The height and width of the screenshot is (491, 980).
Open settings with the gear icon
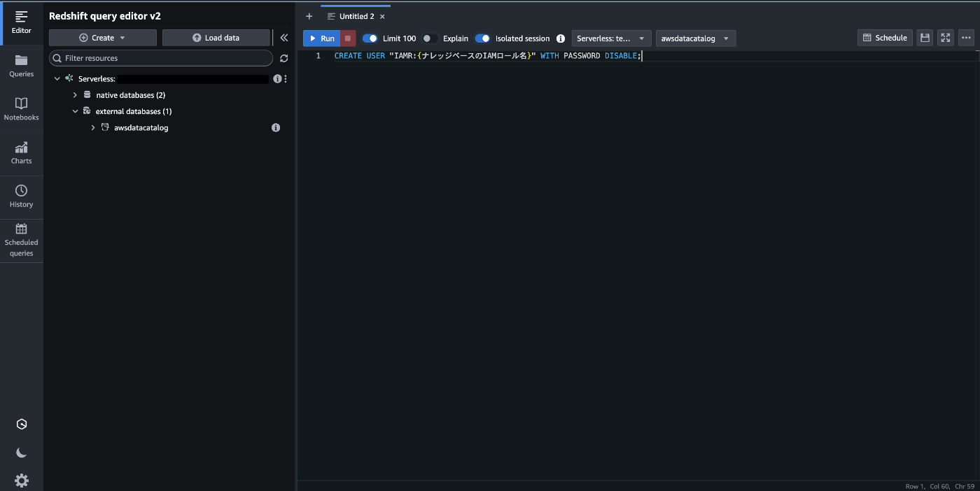coord(22,481)
